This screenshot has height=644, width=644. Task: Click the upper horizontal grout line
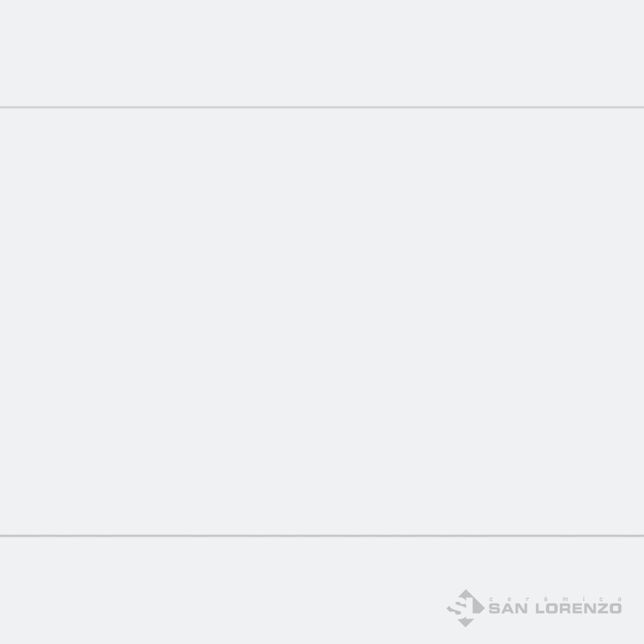point(322,107)
